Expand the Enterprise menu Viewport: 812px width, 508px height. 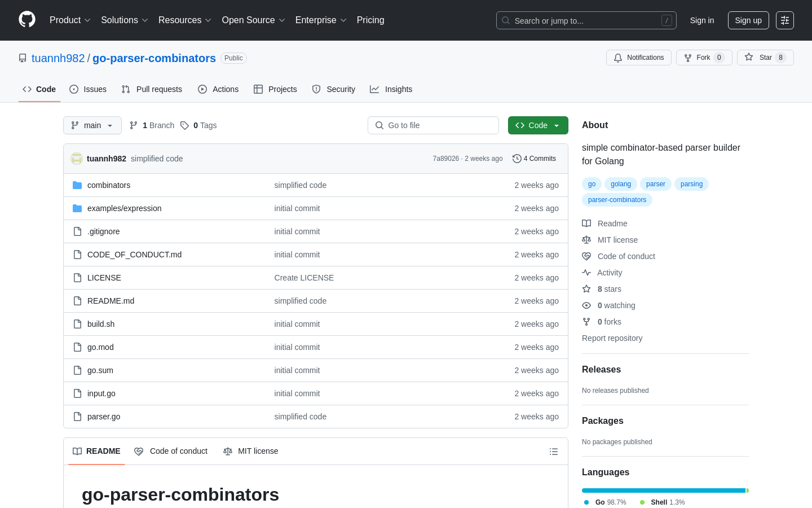coord(321,20)
